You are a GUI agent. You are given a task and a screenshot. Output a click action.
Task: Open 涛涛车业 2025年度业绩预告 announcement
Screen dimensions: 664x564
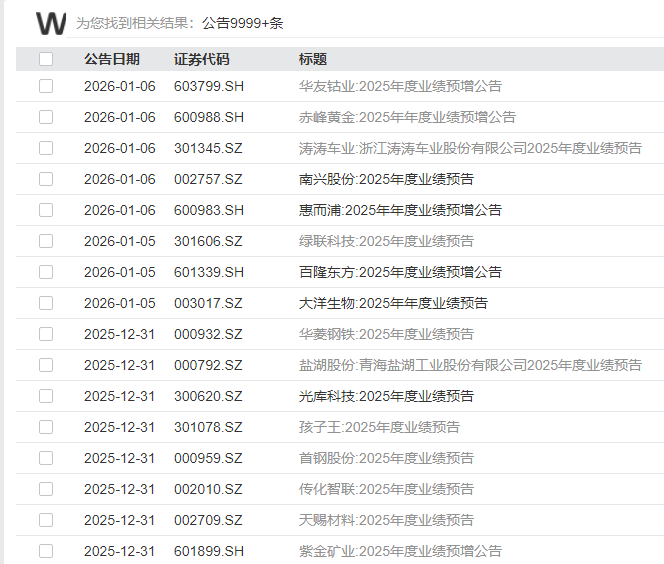pyautogui.click(x=470, y=148)
